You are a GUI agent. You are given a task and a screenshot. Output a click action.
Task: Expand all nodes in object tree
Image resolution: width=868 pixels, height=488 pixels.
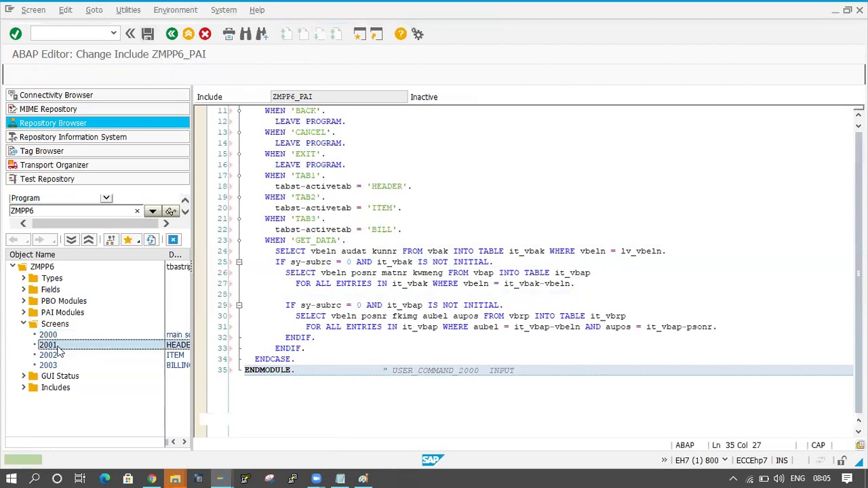point(71,240)
